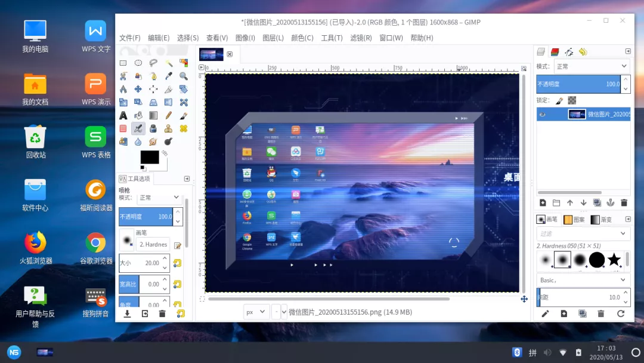
Task: Delete the layer with trash button
Action: [x=624, y=202]
